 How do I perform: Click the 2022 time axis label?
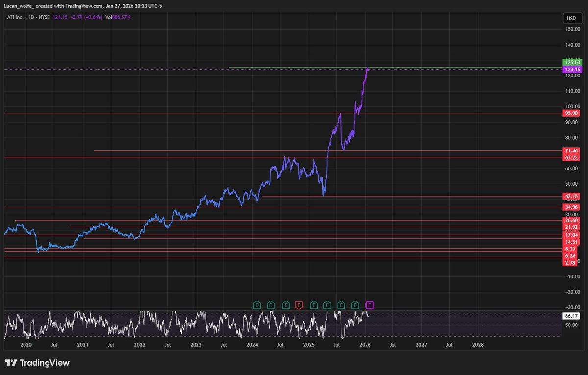140,345
